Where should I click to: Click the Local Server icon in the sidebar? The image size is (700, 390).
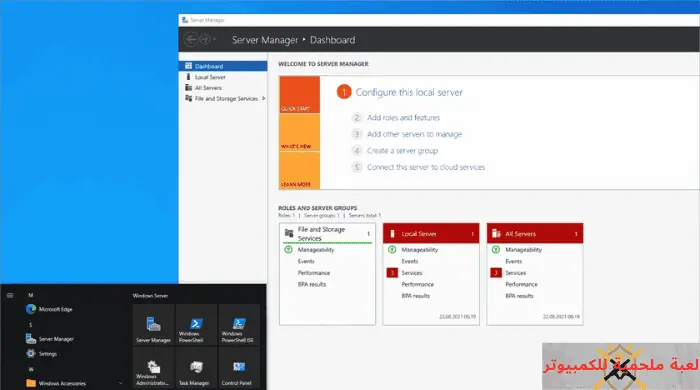(188, 77)
